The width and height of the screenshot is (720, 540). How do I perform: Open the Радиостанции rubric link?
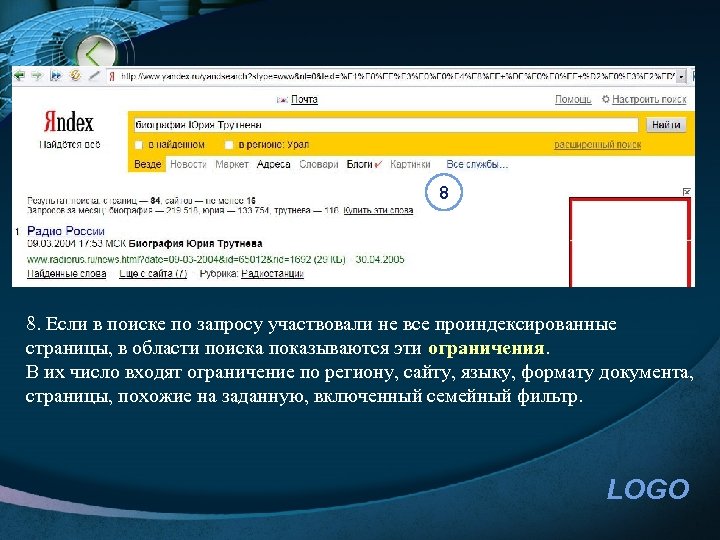tap(273, 274)
